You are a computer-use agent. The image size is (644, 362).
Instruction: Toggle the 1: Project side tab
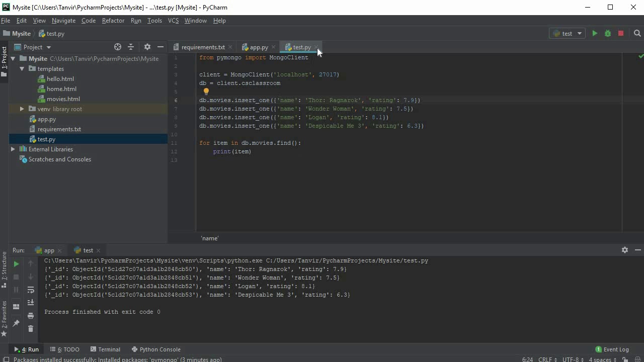click(x=4, y=61)
